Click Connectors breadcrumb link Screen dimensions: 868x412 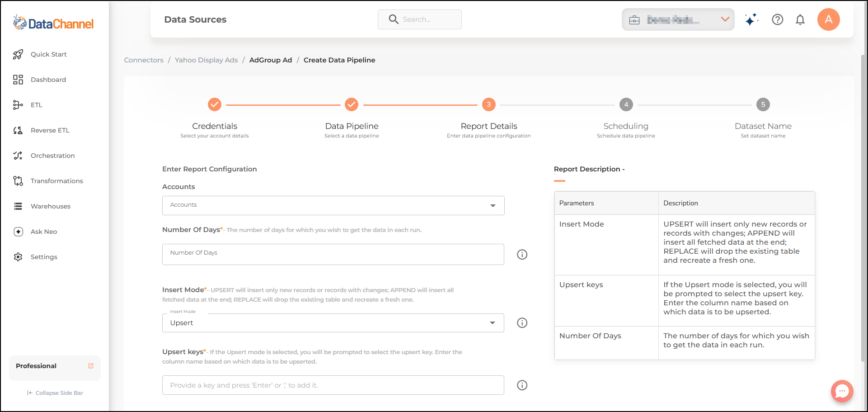pos(144,60)
